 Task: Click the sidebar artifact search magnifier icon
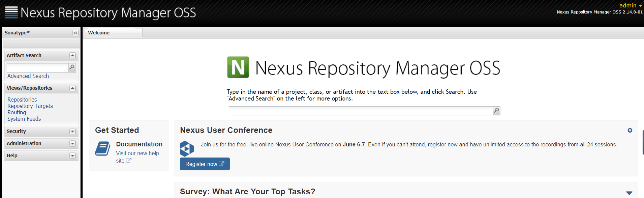click(72, 67)
